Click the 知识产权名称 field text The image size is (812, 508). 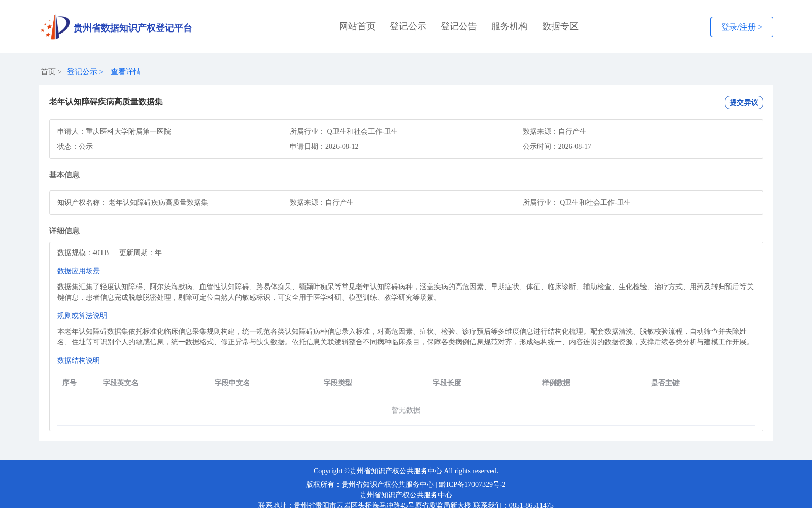132,202
